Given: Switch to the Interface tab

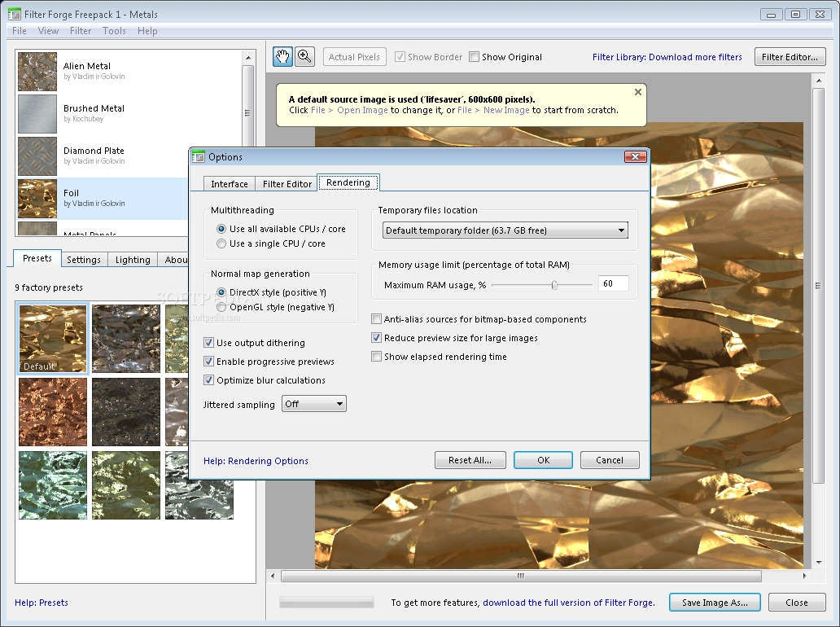Looking at the screenshot, I should pyautogui.click(x=230, y=184).
